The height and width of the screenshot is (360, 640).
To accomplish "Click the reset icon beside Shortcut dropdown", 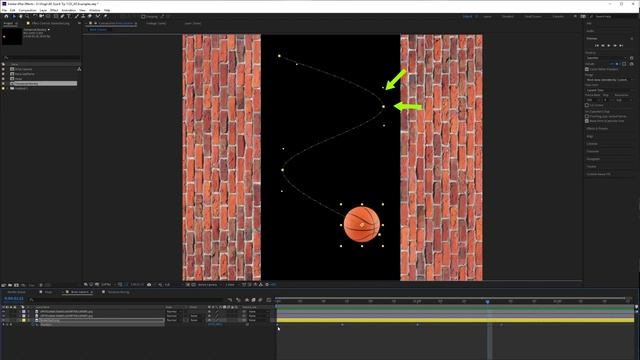I will tap(631, 58).
